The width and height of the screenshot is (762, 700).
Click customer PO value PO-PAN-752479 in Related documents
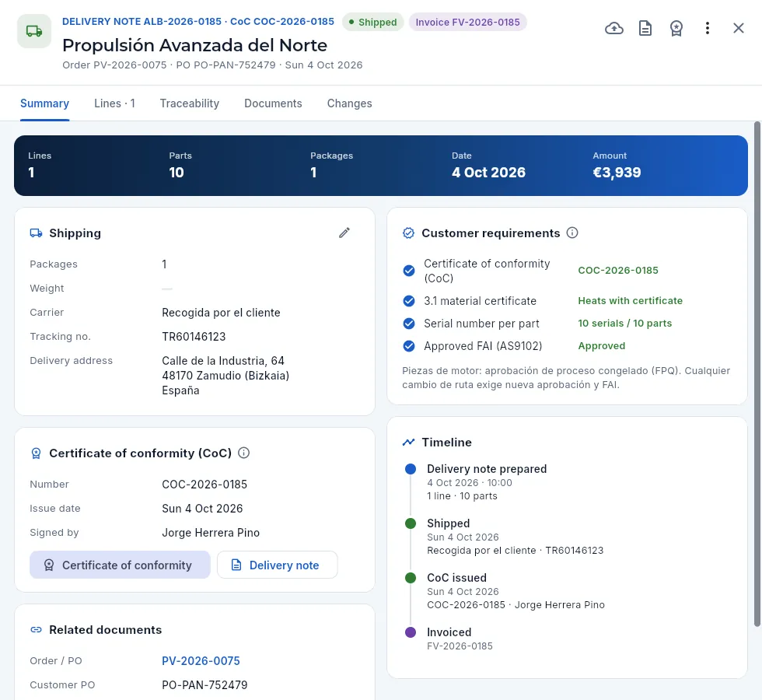pos(204,685)
